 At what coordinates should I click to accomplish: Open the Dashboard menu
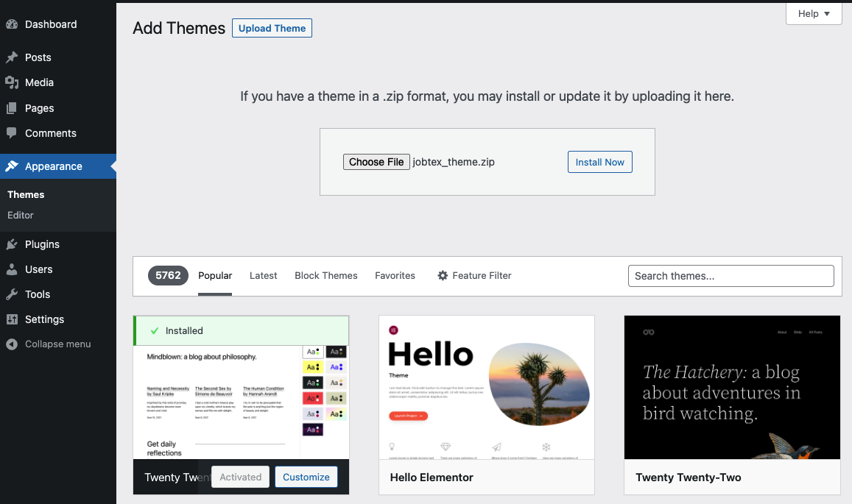[58, 24]
